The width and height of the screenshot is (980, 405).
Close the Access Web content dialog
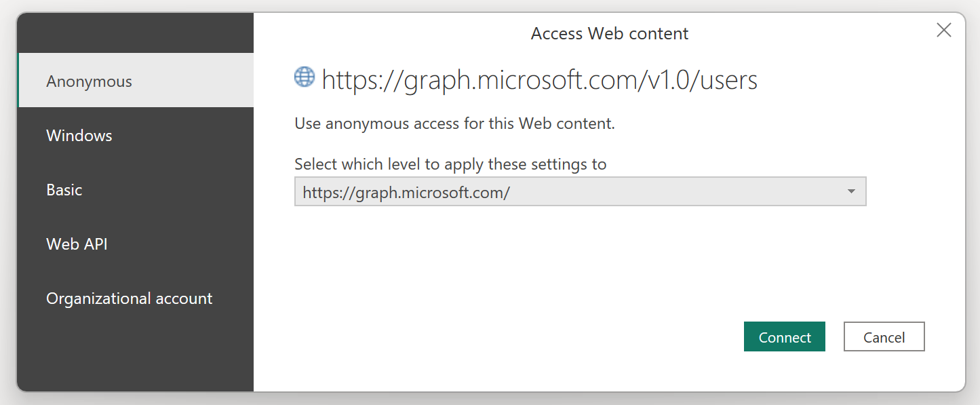click(943, 31)
